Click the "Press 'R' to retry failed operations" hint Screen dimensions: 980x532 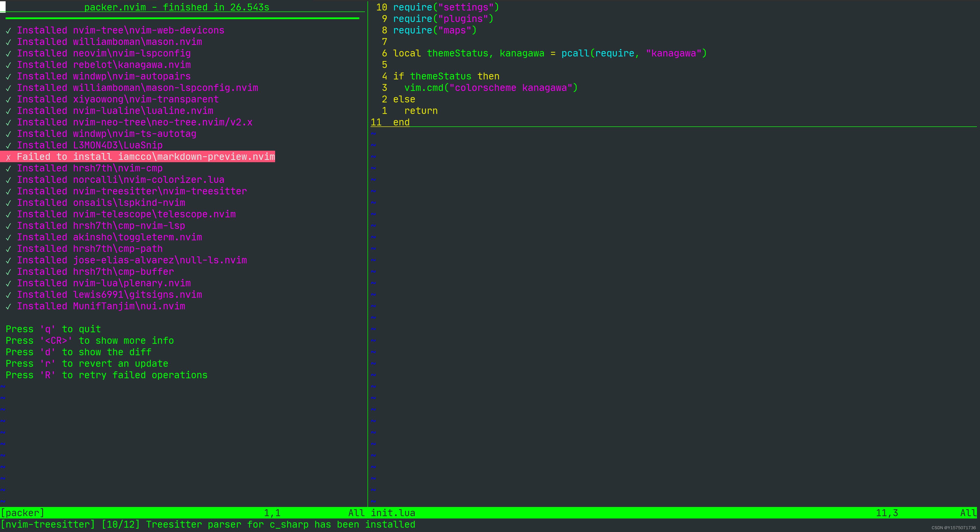(106, 375)
